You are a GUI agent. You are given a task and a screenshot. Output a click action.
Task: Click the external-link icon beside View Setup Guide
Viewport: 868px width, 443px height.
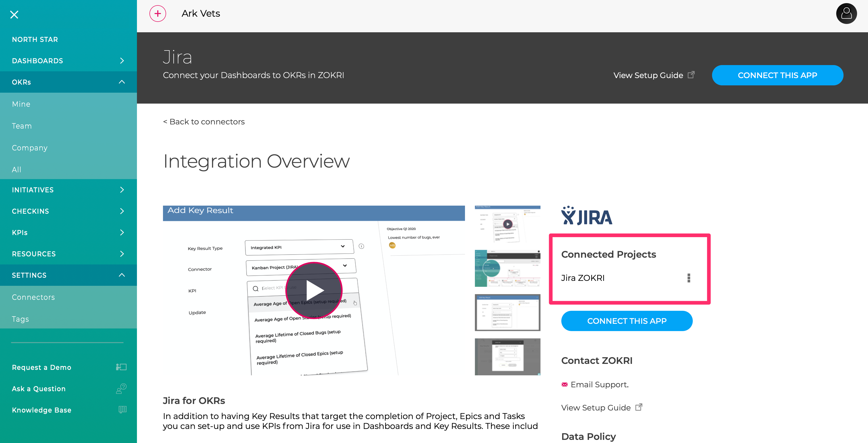click(x=639, y=407)
